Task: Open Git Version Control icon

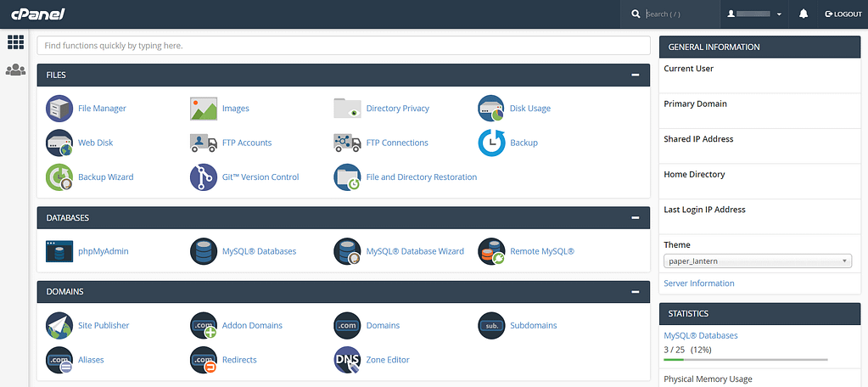Action: tap(203, 177)
